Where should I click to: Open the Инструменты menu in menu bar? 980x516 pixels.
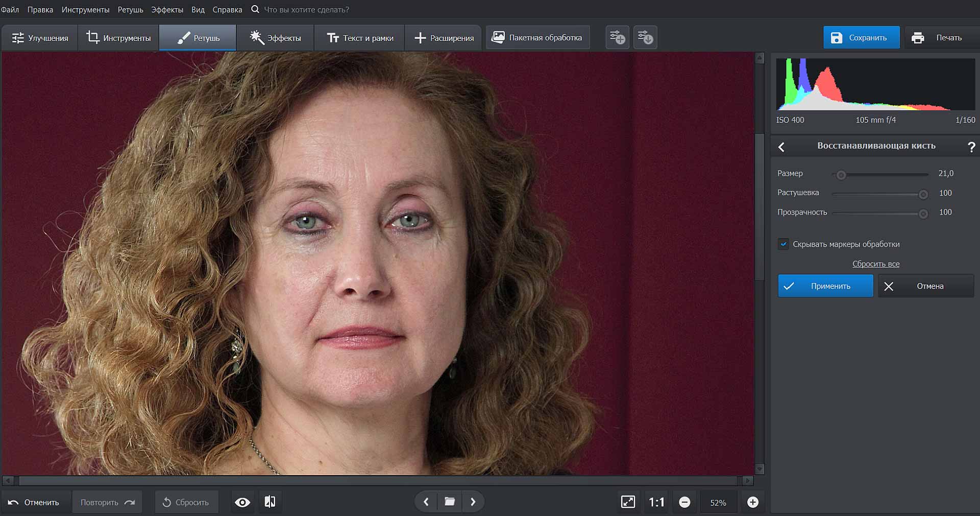coord(85,10)
